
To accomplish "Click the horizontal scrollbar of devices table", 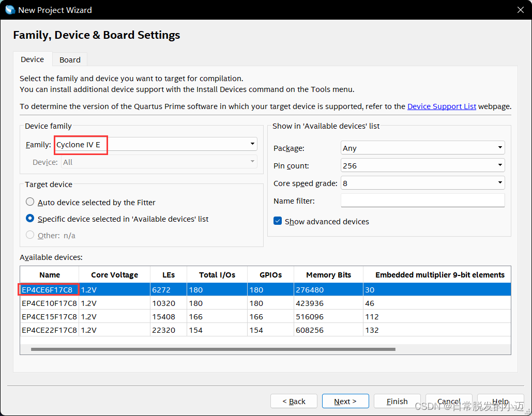I will [213, 349].
